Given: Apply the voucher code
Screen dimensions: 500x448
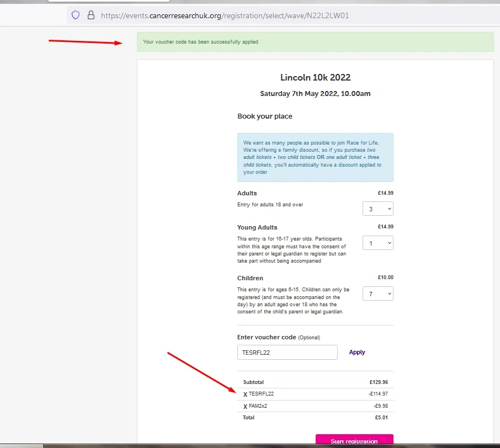Looking at the screenshot, I should [357, 352].
